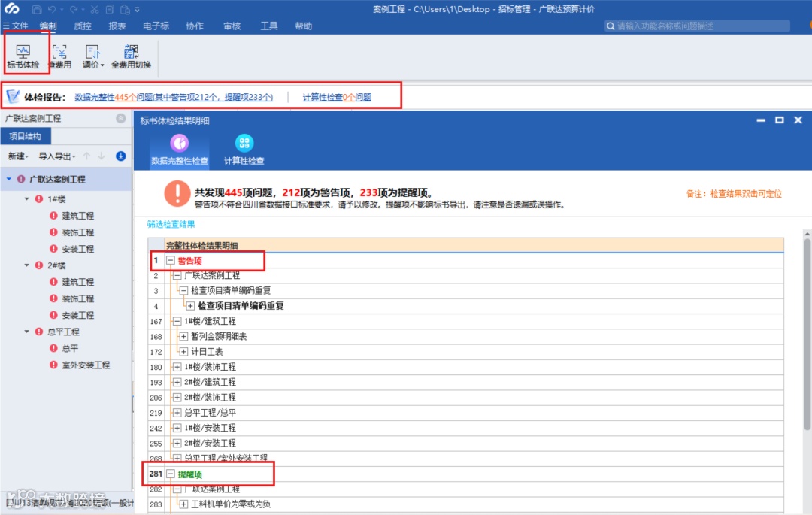Open the 导入导出 dropdown
Screen dimensions: 812x515
pyautogui.click(x=57, y=156)
